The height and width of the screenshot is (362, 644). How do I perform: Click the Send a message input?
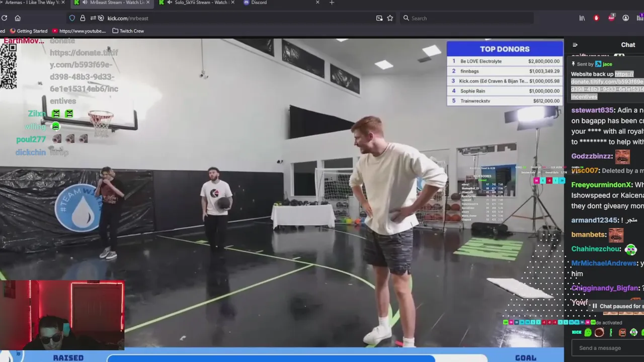[x=608, y=348]
